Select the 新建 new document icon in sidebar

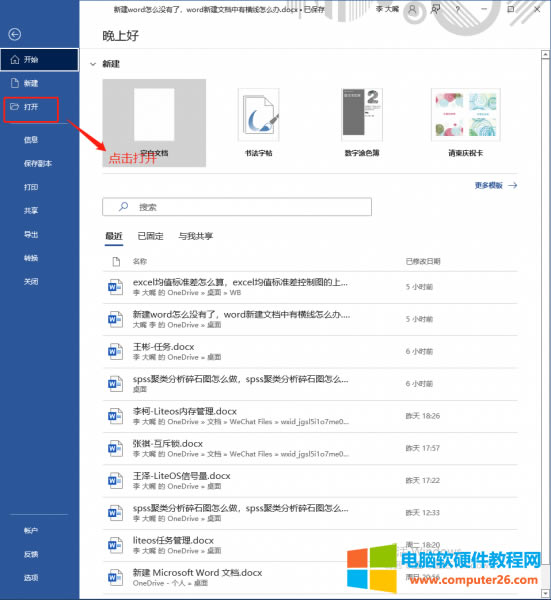[15, 83]
